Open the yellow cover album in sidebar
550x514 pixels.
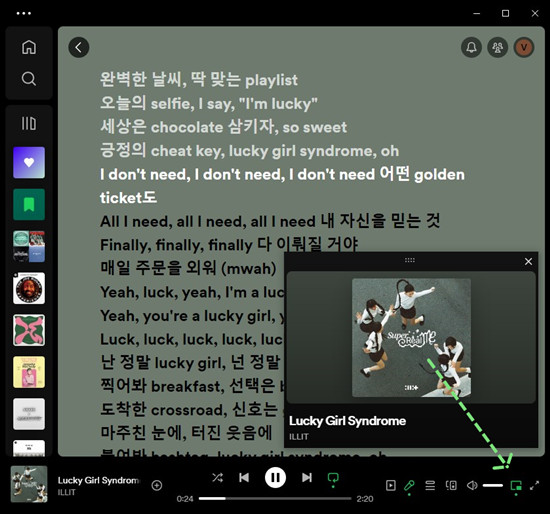[x=29, y=372]
